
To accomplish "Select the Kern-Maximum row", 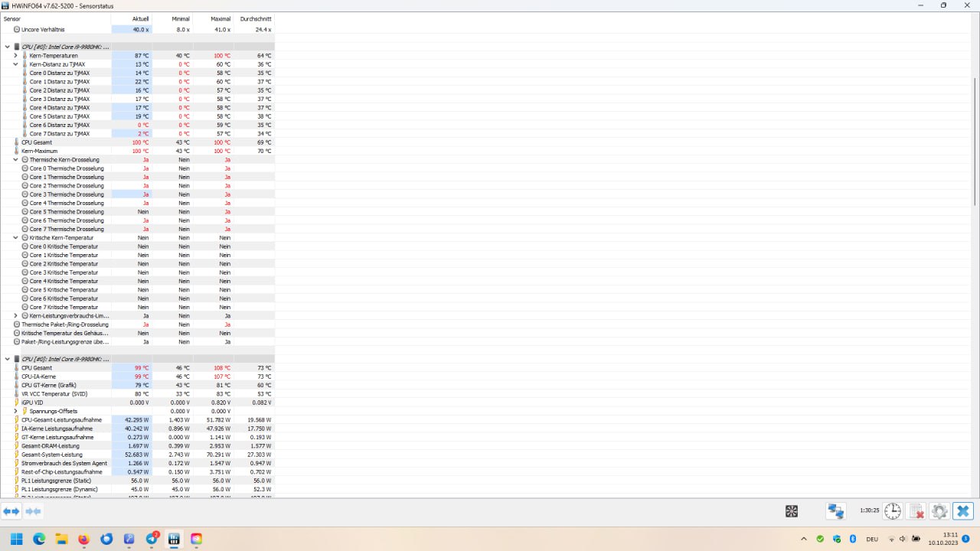I will (137, 151).
